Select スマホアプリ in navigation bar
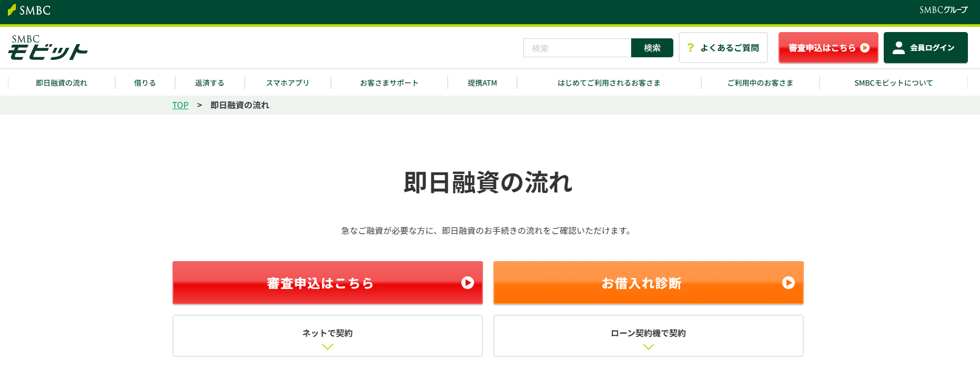The width and height of the screenshot is (980, 372). [x=287, y=83]
